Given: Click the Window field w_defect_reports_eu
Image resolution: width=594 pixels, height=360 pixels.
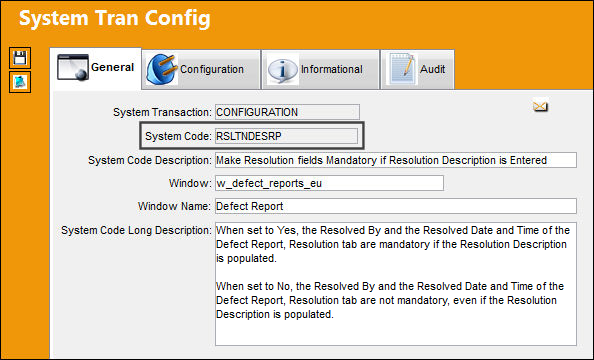Looking at the screenshot, I should pyautogui.click(x=329, y=183).
